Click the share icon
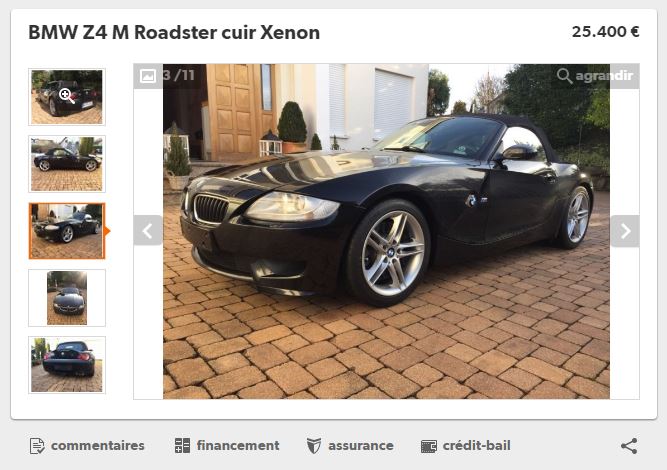Viewport: 667px width, 470px height. 629,446
